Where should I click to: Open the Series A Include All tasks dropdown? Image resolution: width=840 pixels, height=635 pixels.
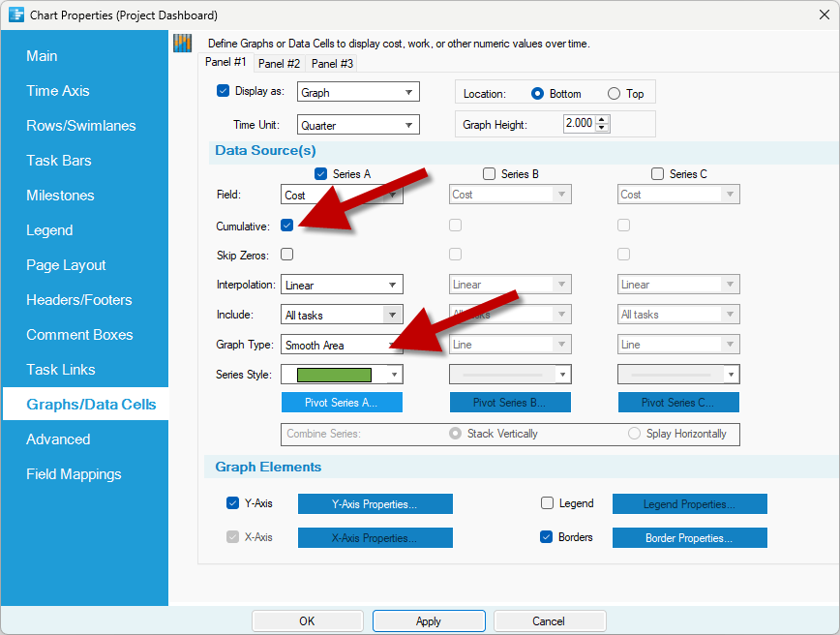pyautogui.click(x=342, y=315)
